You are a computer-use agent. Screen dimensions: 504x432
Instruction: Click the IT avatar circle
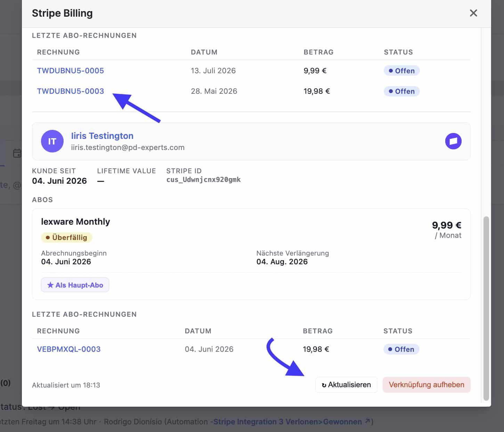point(52,141)
